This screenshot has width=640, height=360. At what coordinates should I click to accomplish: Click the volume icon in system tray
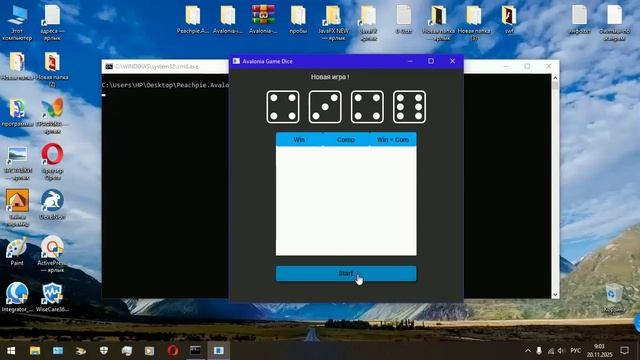tap(561, 351)
